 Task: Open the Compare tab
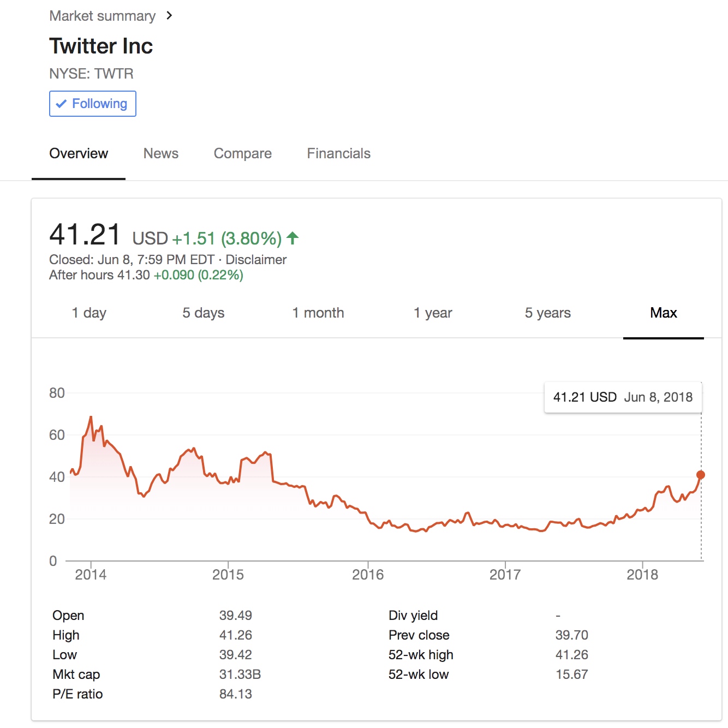pos(243,153)
